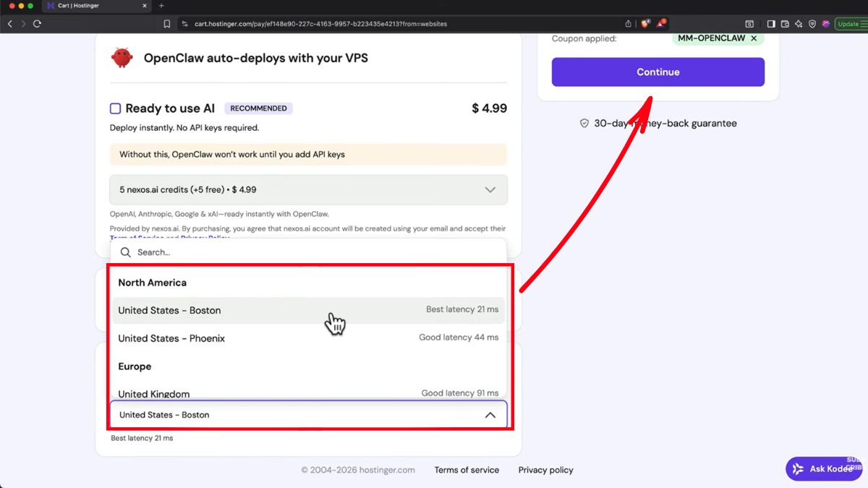Viewport: 868px width, 488px height.
Task: Enable the Ready to use AI checkbox
Action: click(115, 108)
